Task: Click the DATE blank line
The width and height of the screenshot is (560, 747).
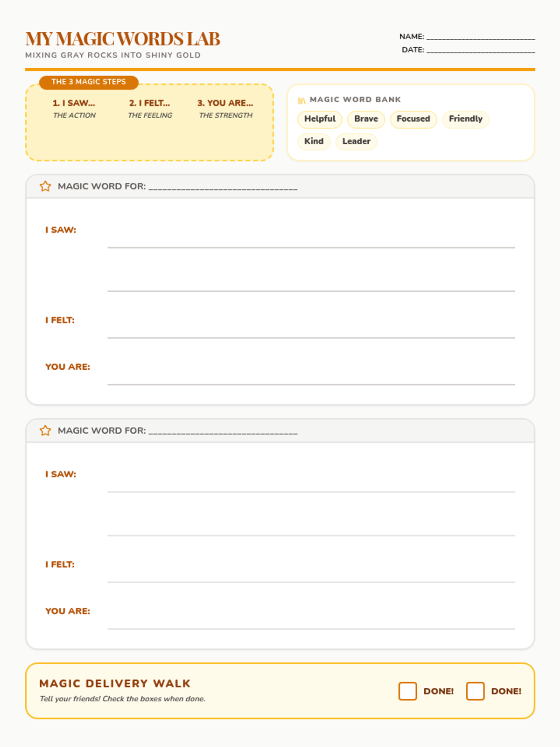Action: [481, 50]
